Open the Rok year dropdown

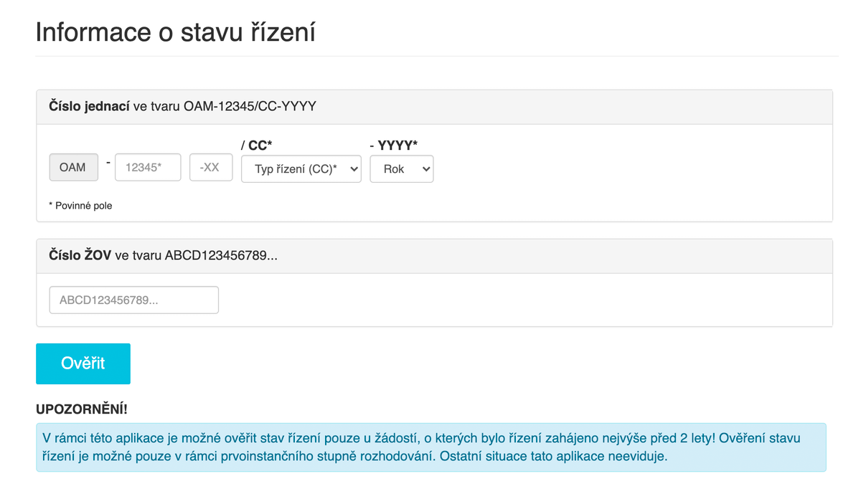[402, 169]
